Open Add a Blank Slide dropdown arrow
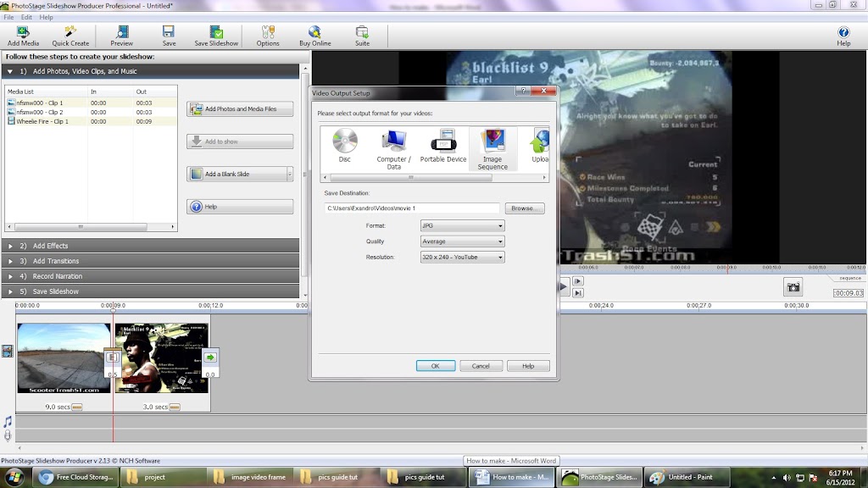Image resolution: width=868 pixels, height=488 pixels. (x=290, y=175)
